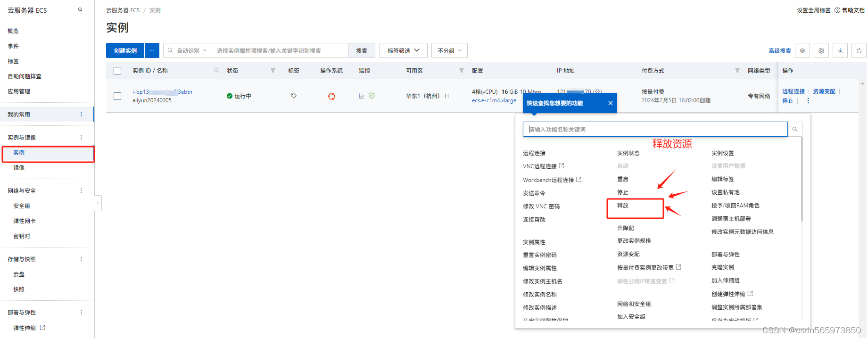This screenshot has height=338, width=868.
Task: Open the column settings gear icon
Action: tap(821, 50)
